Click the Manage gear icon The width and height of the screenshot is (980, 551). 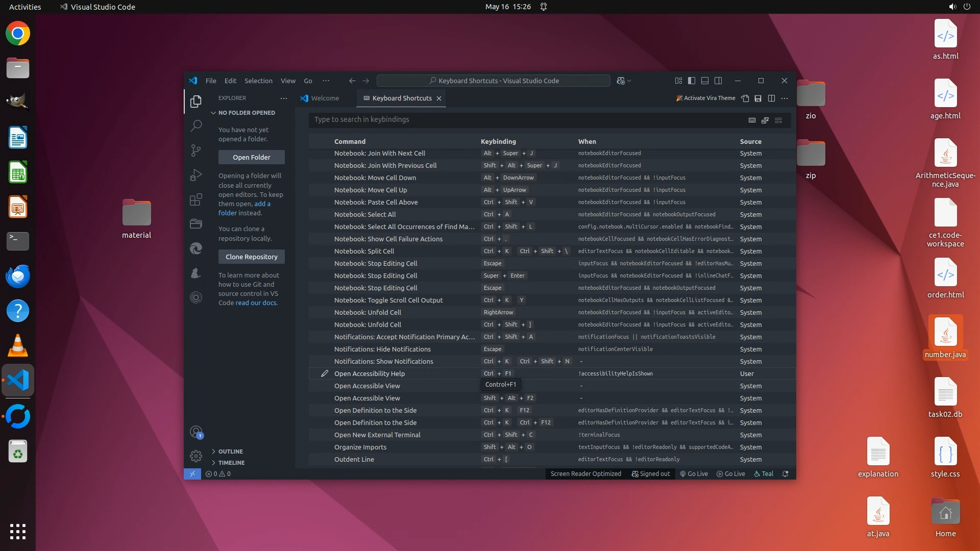coord(196,456)
